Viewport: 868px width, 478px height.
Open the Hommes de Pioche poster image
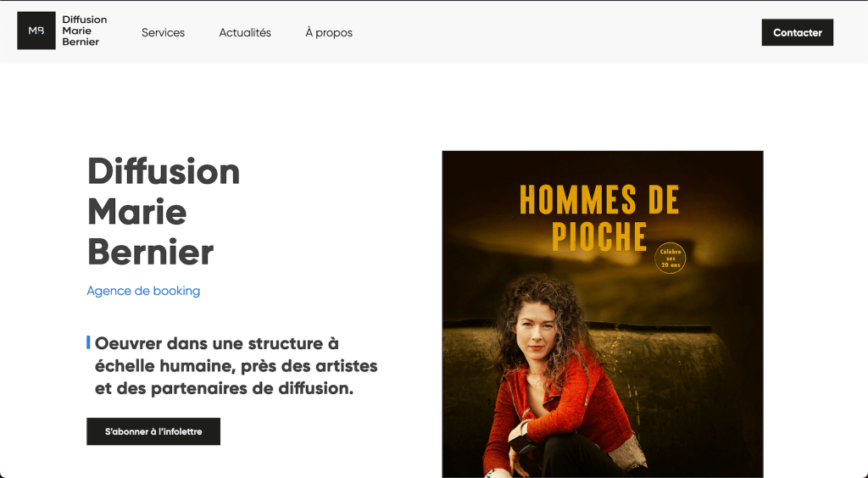(603, 314)
